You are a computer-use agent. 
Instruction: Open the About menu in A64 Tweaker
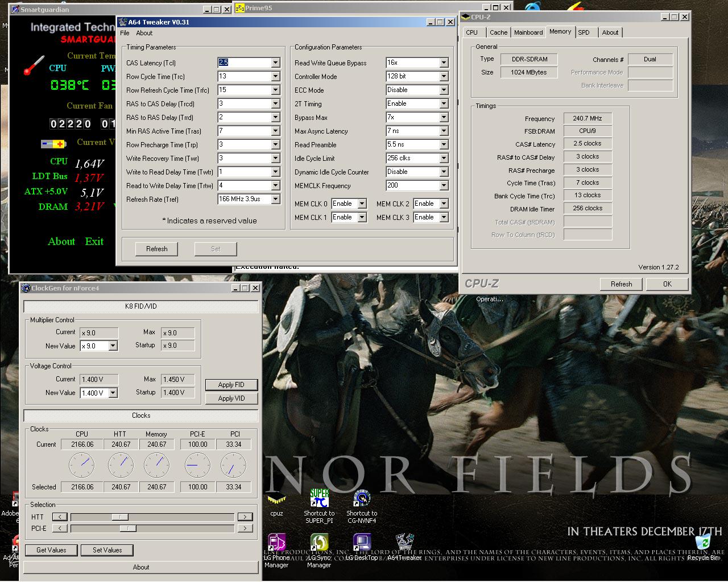[144, 33]
